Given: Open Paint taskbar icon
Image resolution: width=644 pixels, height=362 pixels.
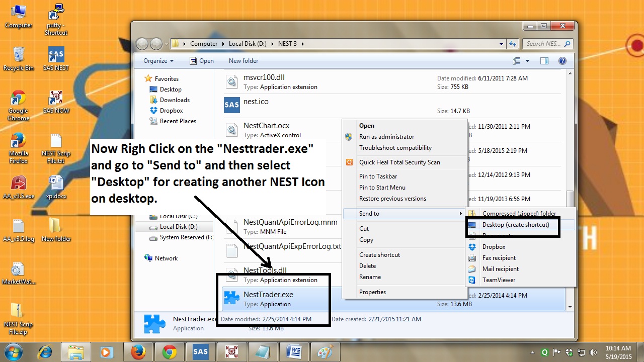Looking at the screenshot, I should tap(325, 352).
